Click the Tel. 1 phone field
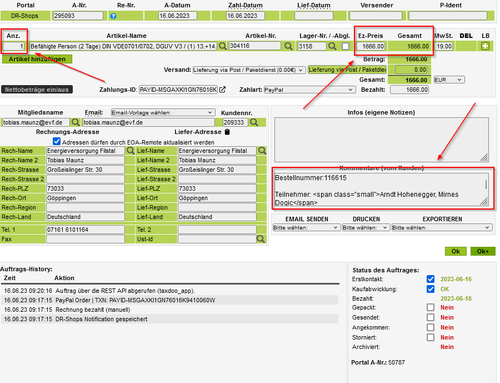 [85, 229]
